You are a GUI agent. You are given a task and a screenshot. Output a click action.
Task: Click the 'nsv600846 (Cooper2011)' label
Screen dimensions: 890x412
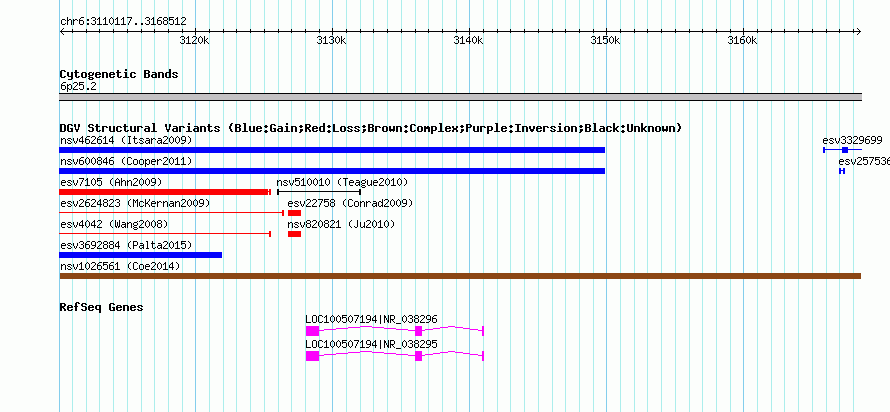[126, 161]
